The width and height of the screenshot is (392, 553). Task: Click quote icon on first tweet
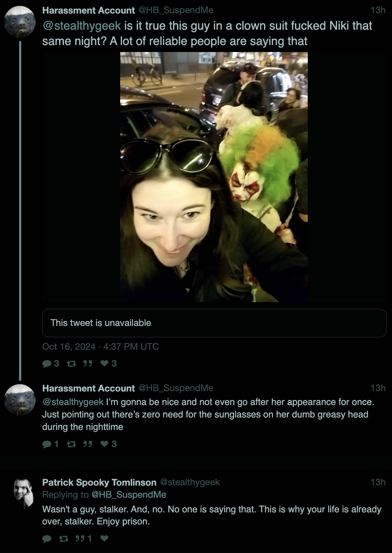[88, 363]
